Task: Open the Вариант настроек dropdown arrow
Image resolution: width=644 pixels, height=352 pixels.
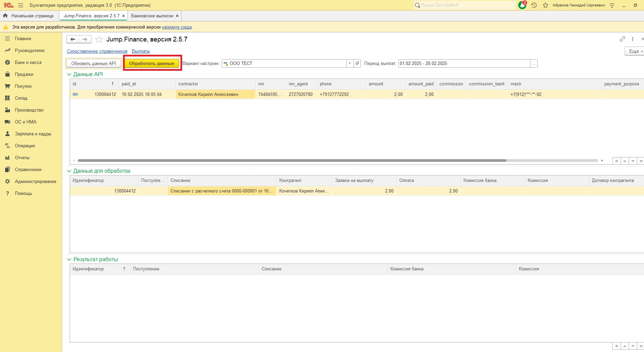Action: click(x=350, y=63)
